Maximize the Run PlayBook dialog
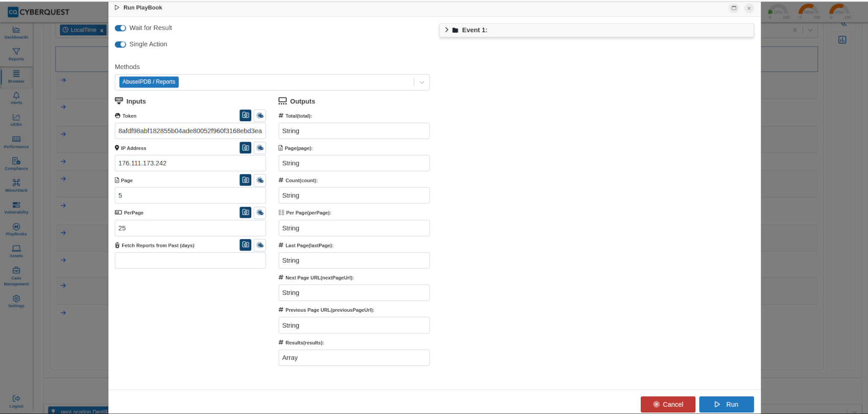 (x=734, y=8)
